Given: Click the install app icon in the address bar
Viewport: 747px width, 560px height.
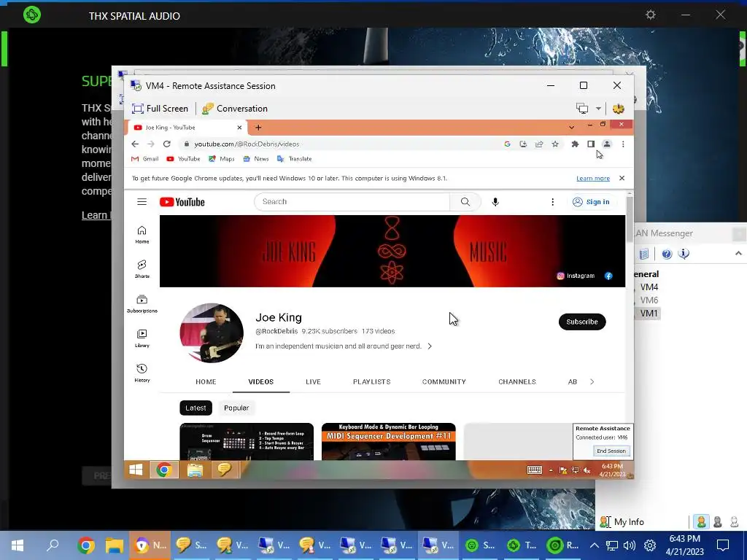Looking at the screenshot, I should click(523, 144).
